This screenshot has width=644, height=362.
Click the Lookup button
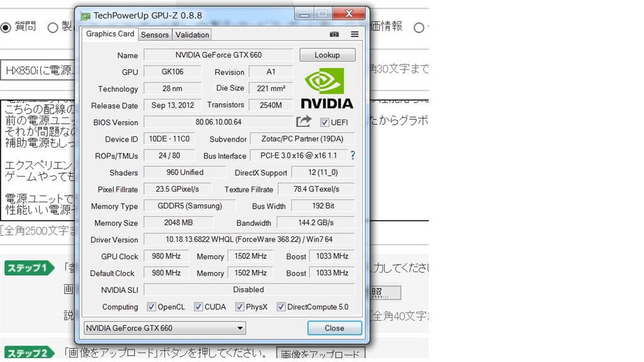[x=327, y=55]
